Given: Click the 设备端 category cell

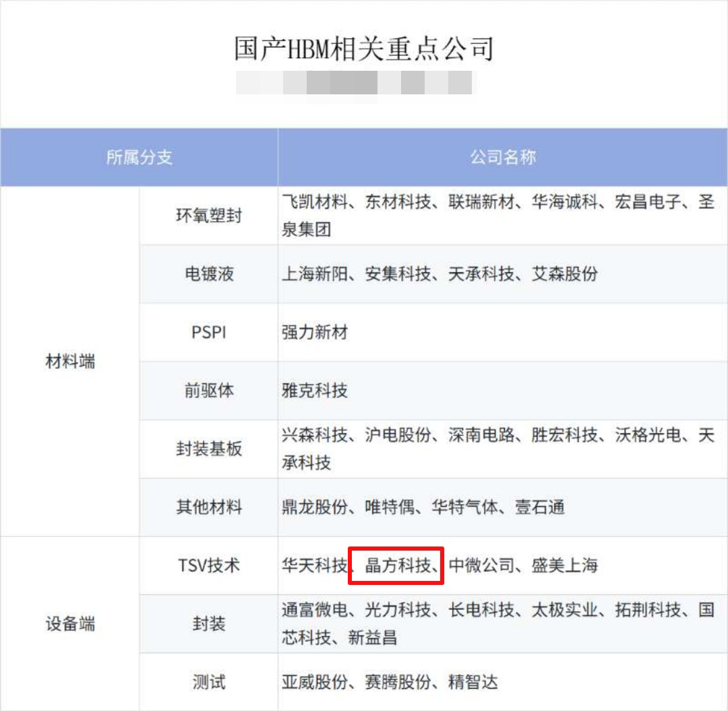Looking at the screenshot, I should [x=70, y=623].
